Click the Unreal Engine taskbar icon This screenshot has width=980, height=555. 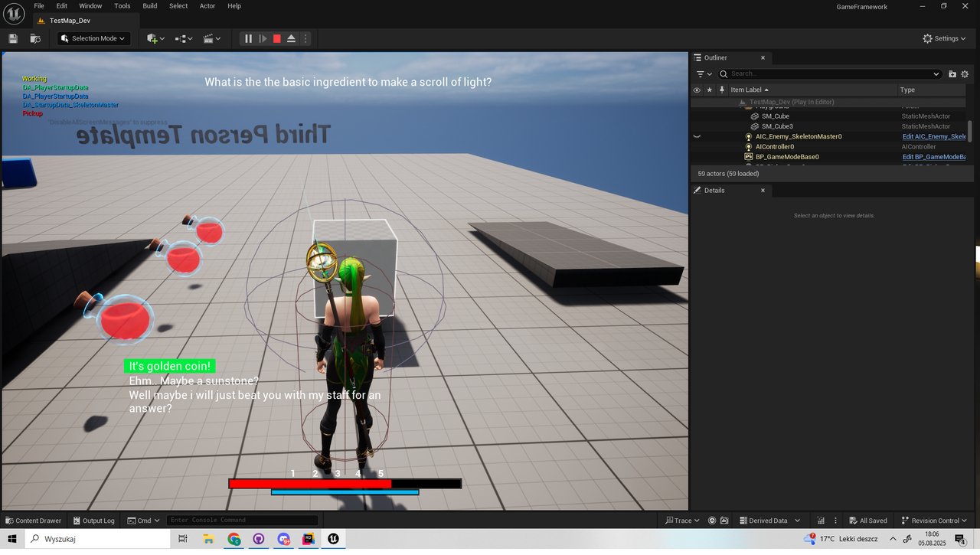[x=334, y=539]
